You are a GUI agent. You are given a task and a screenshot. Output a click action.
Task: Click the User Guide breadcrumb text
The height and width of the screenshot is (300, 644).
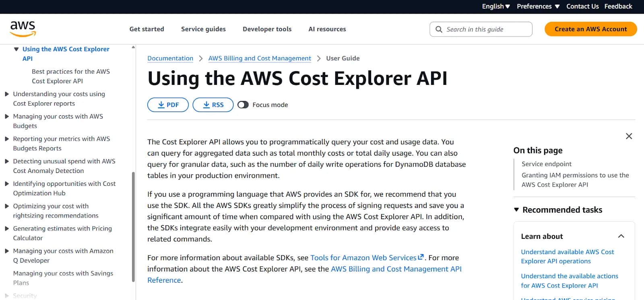tap(343, 58)
